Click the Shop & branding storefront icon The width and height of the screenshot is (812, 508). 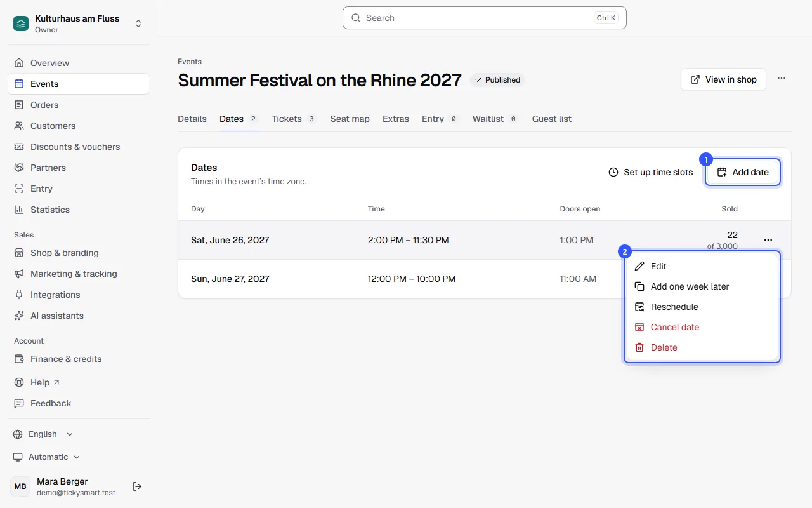pyautogui.click(x=19, y=253)
